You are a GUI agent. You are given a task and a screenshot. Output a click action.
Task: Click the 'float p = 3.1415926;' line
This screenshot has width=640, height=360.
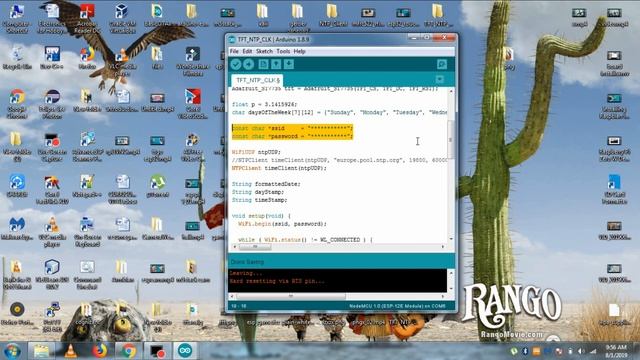(x=264, y=104)
